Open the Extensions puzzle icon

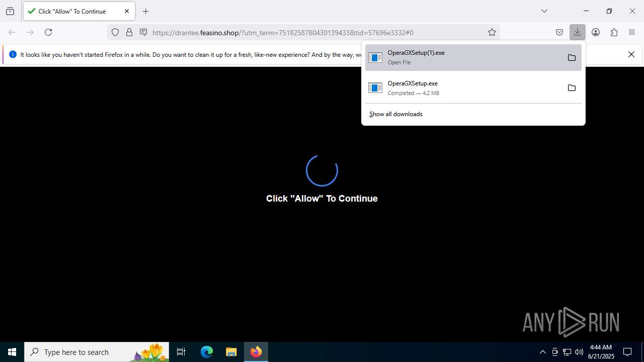614,32
